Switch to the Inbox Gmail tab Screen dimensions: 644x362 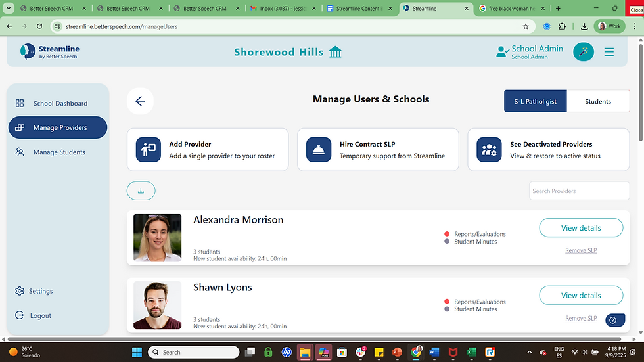(283, 8)
